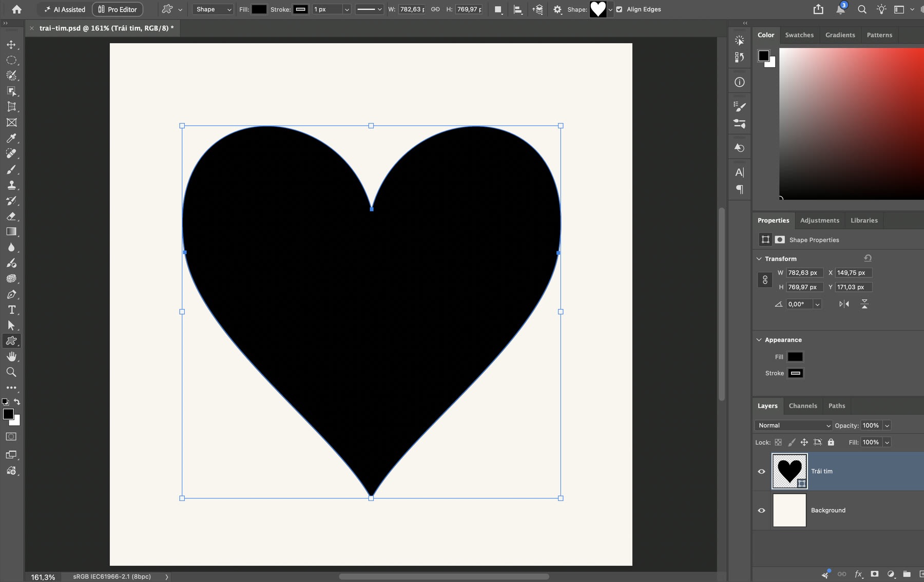The height and width of the screenshot is (582, 924).
Task: Select the Elliptical Marquee tool
Action: pos(11,60)
